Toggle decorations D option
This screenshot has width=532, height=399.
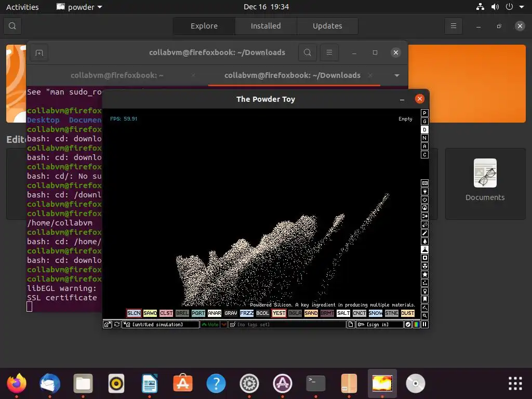tap(424, 129)
